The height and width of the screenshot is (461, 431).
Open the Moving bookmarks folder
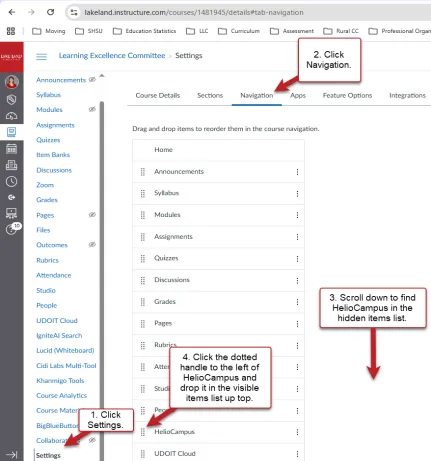[x=49, y=31]
